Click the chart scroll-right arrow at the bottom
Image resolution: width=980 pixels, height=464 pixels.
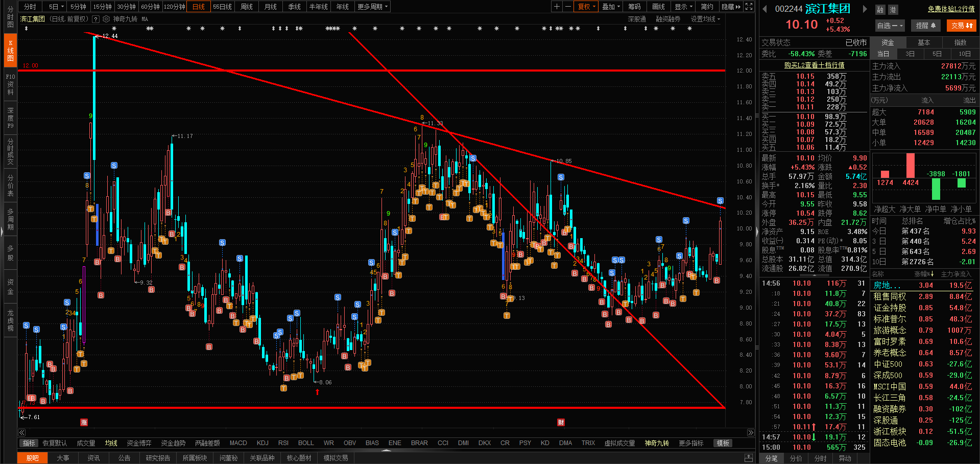click(x=750, y=432)
